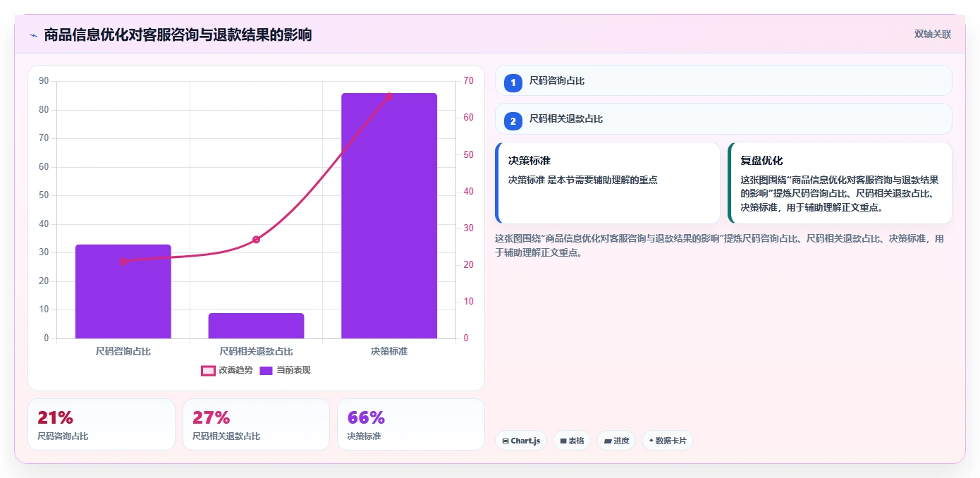Select the number 2 badge for 尺码相关退款占比
980x478 pixels.
(x=513, y=121)
